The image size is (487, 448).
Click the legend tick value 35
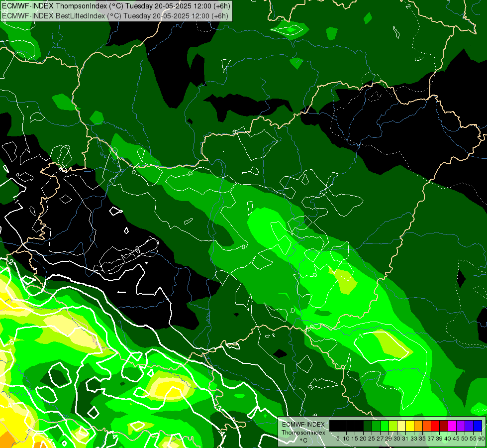click(x=422, y=439)
